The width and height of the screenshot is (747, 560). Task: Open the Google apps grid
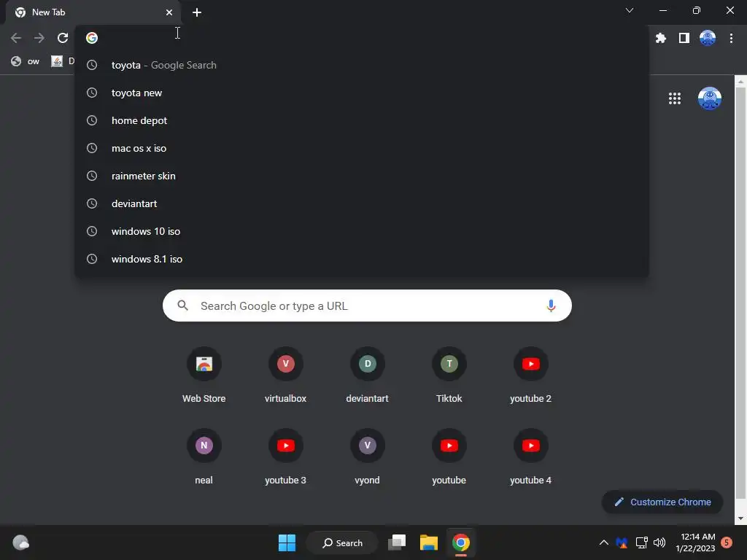pos(674,98)
